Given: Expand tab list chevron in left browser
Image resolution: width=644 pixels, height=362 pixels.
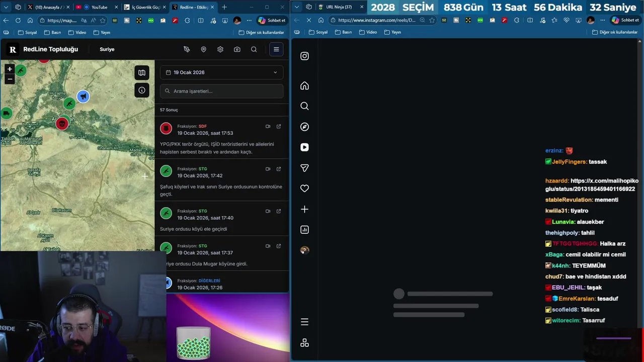Looking at the screenshot, I should point(6,7).
